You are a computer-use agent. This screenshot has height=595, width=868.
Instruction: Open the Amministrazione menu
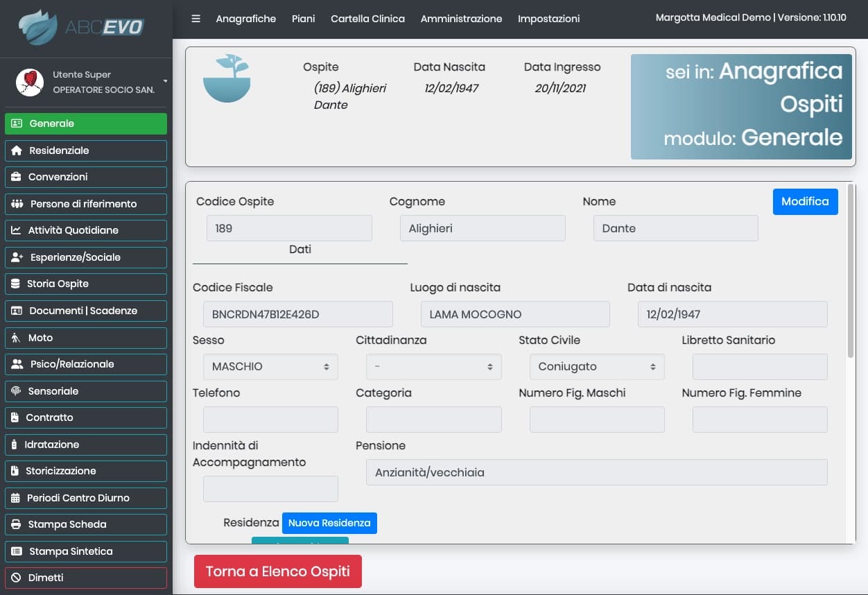(461, 19)
